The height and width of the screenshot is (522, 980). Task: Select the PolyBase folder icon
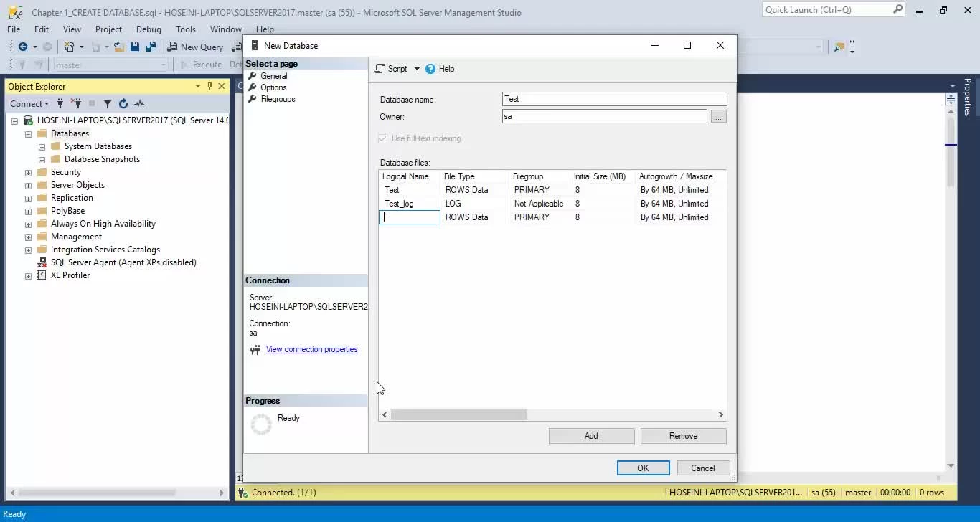(x=42, y=211)
